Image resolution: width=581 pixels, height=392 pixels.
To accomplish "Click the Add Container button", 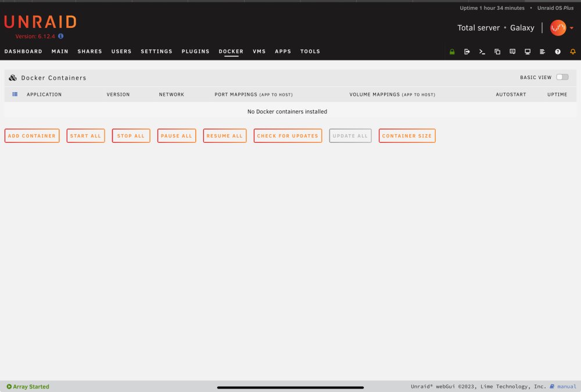I will pyautogui.click(x=32, y=136).
